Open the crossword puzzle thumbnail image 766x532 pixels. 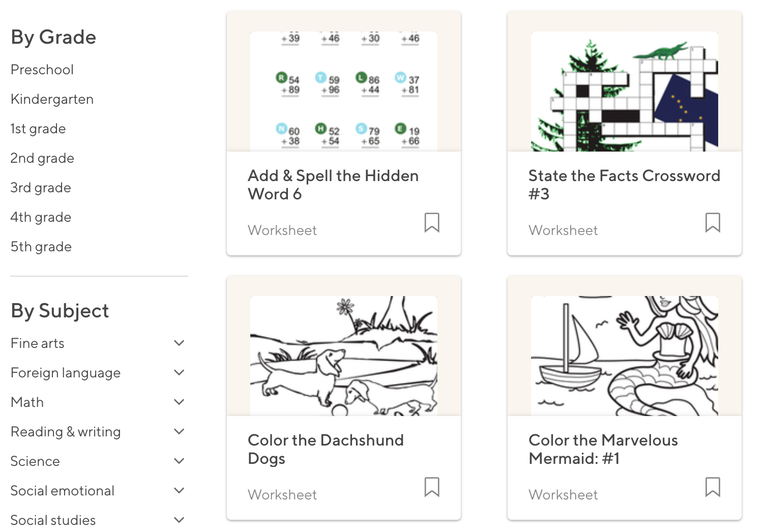pos(625,92)
